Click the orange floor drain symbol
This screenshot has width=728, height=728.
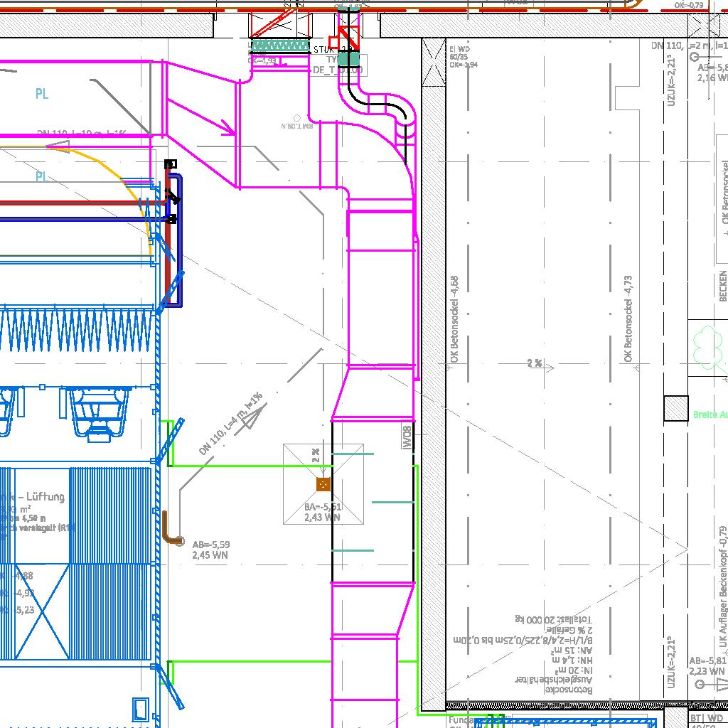[323, 484]
